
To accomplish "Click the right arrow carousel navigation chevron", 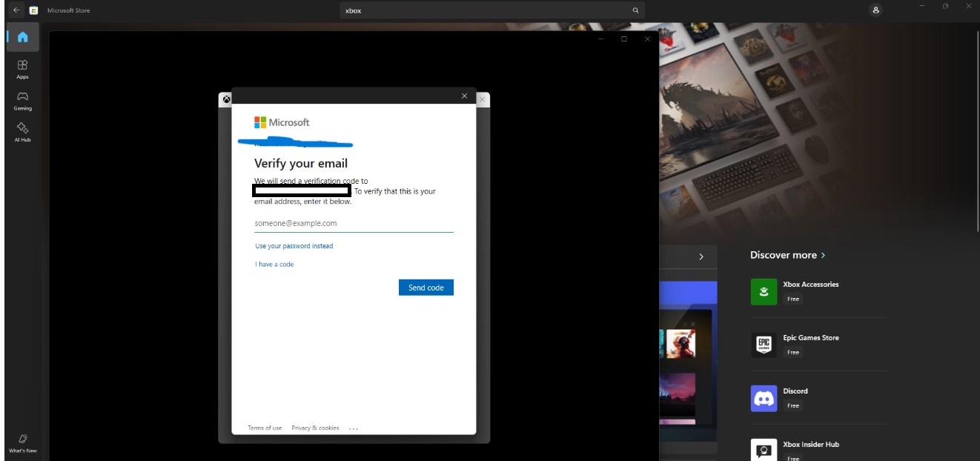I will click(x=700, y=256).
